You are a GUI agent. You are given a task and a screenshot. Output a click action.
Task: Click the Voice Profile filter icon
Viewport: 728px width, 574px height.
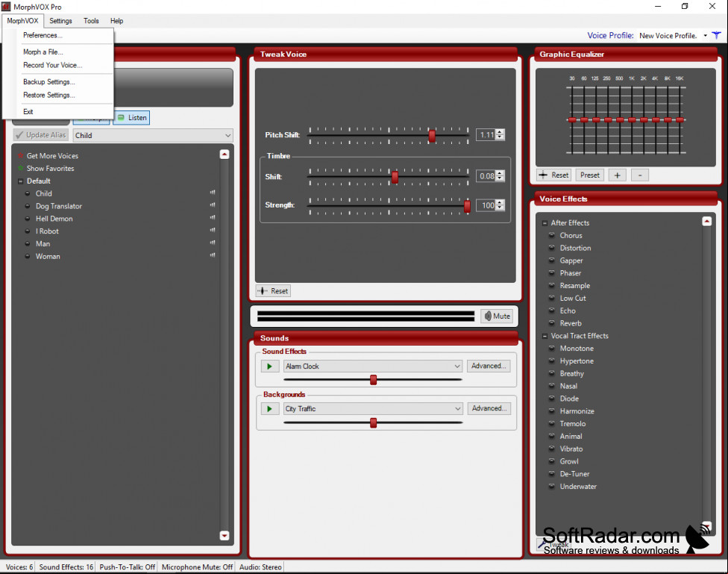716,35
